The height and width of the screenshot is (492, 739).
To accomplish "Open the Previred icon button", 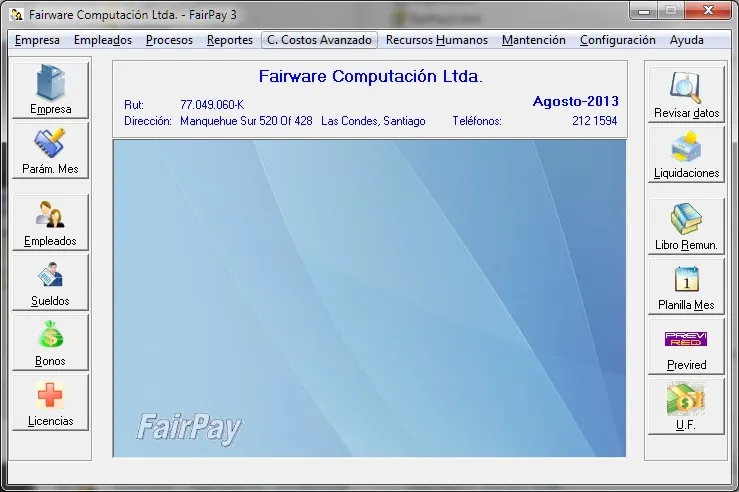I will (686, 346).
